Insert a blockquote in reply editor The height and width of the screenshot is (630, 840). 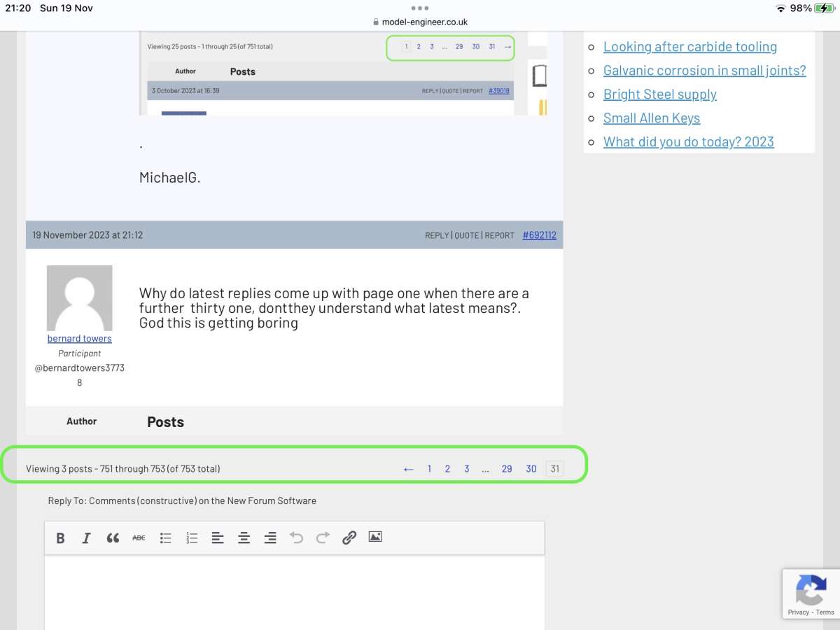click(x=113, y=538)
